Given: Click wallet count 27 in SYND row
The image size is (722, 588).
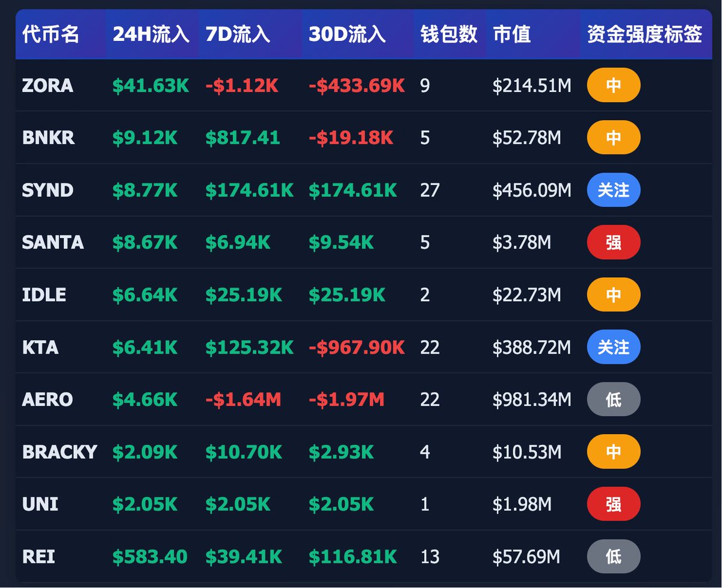Looking at the screenshot, I should pos(430,190).
